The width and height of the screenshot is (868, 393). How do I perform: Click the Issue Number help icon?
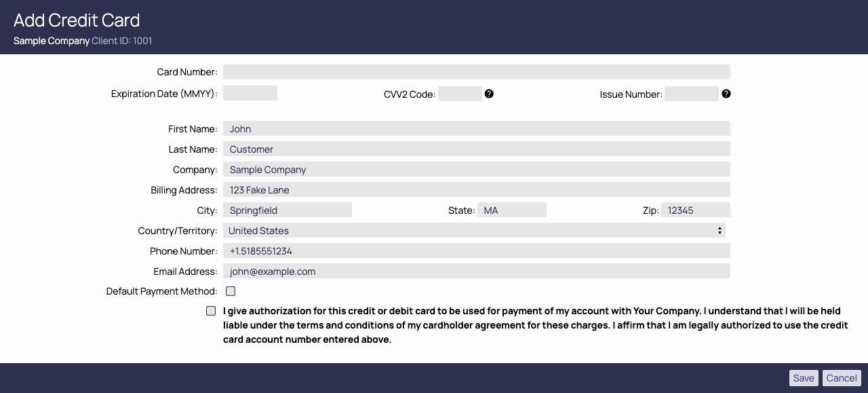726,94
